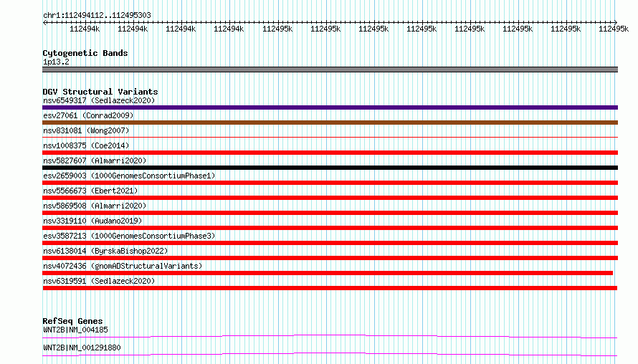The image size is (638, 364).
Task: Click the black nsv5827607 variant bar
Action: click(x=330, y=168)
